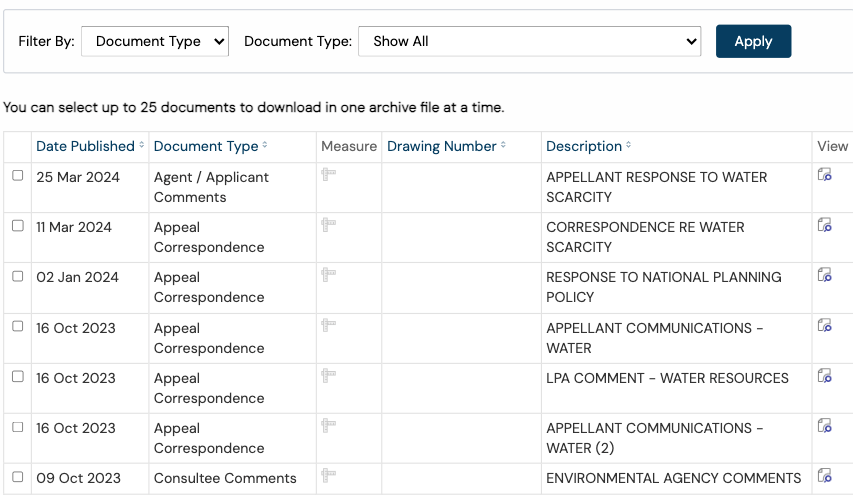Open Environmental Agency Comments view icon
This screenshot has width=853, height=495.
point(825,476)
